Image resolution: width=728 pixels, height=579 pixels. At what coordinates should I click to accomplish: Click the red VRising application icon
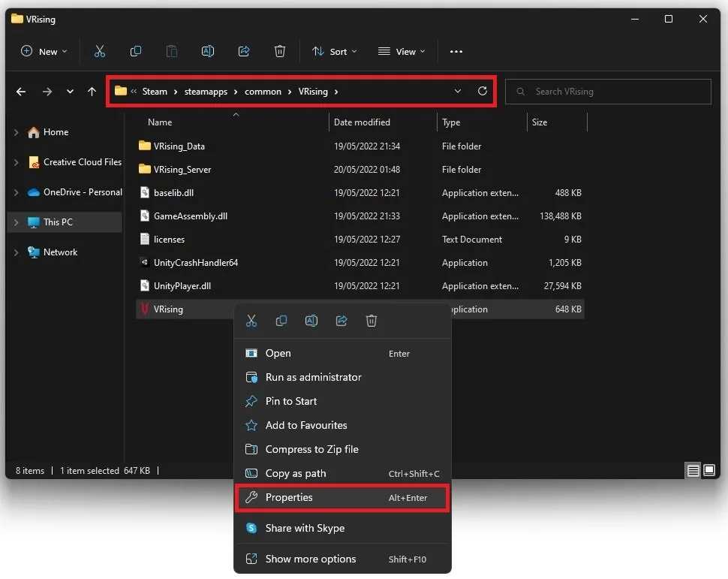coord(144,309)
